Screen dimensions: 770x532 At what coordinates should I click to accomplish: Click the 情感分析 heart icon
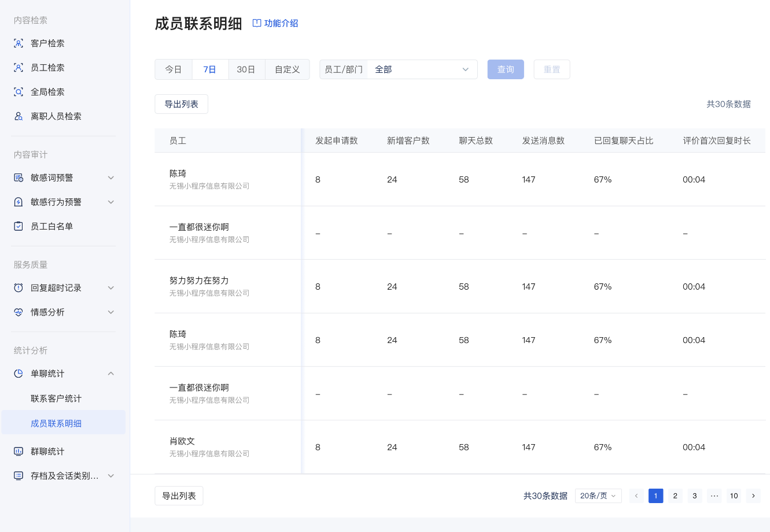coord(19,312)
